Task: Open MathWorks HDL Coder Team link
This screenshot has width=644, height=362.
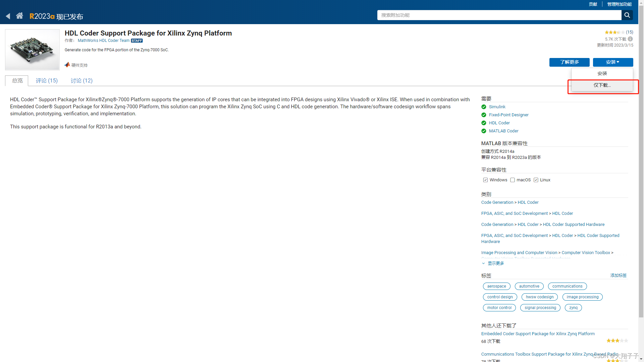Action: pyautogui.click(x=103, y=41)
